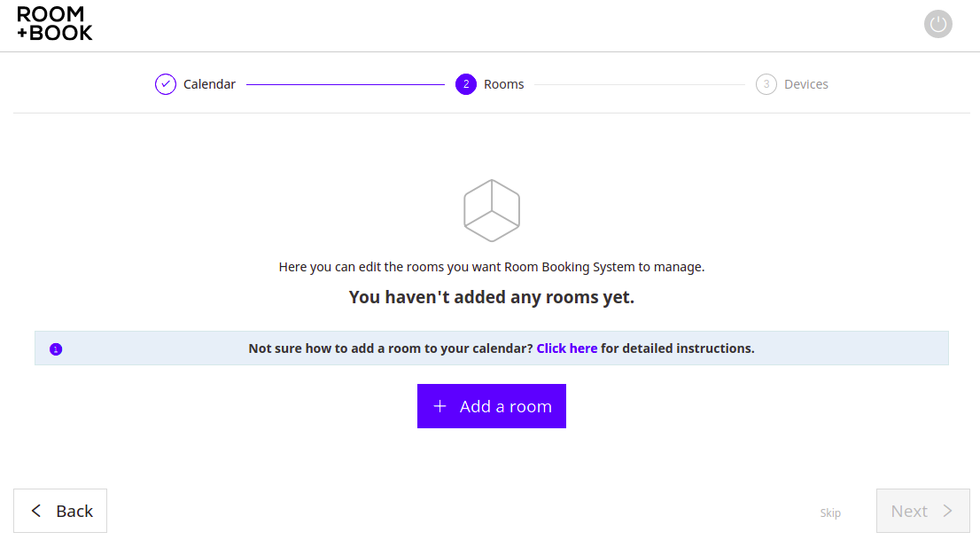The height and width of the screenshot is (540, 980).
Task: Click the progress line between Calendar and Rooms
Action: [346, 84]
